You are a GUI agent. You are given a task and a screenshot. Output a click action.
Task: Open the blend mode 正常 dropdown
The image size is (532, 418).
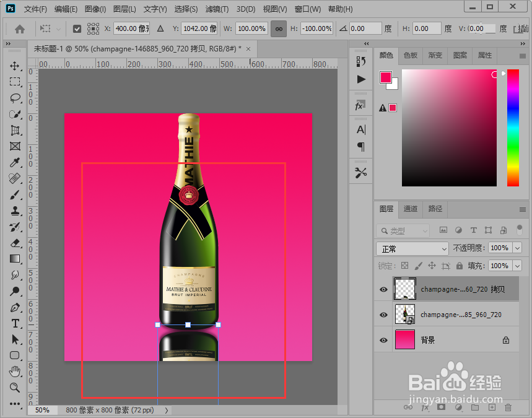coord(412,249)
